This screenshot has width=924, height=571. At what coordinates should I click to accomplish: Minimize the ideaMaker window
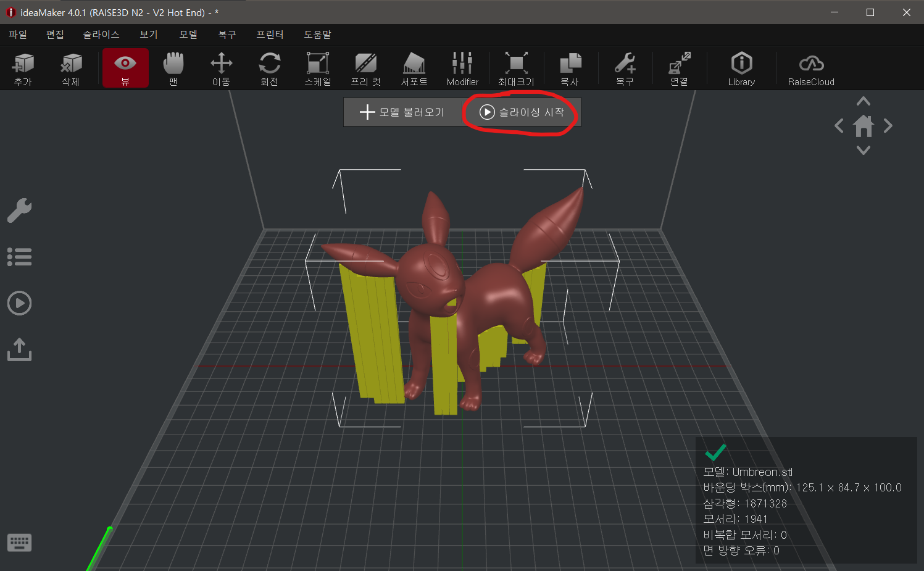pyautogui.click(x=835, y=12)
